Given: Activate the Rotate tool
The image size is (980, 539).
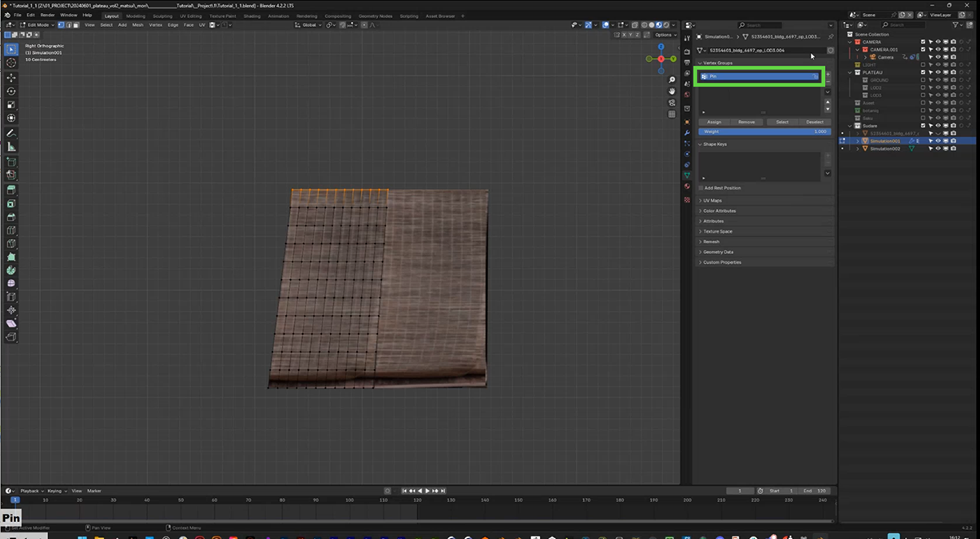Looking at the screenshot, I should tap(11, 91).
